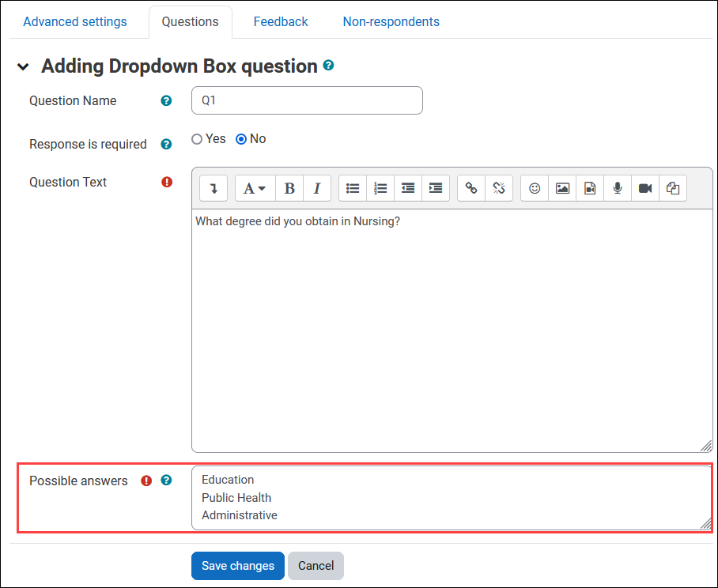This screenshot has width=718, height=588.
Task: Insert a link in the question text
Action: coord(471,187)
